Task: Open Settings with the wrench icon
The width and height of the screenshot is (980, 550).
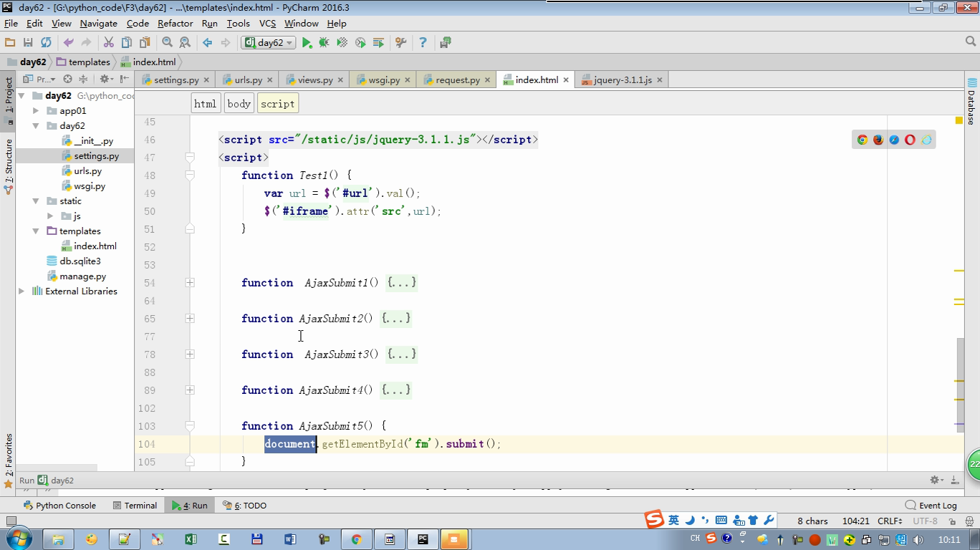Action: pos(401,43)
